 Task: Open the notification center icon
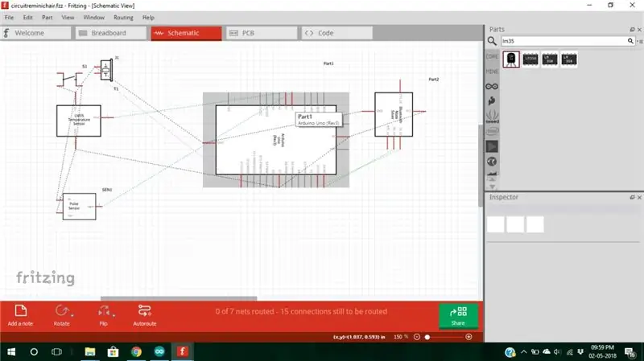tap(630, 352)
